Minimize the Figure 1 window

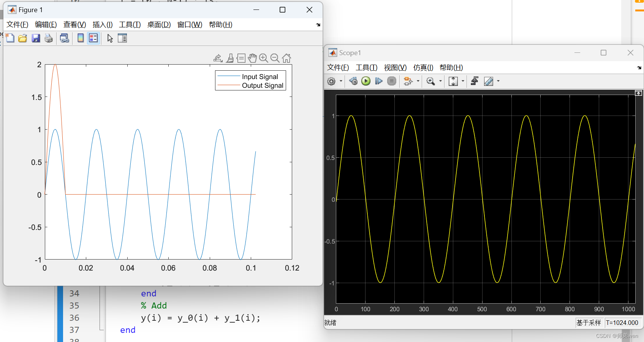point(256,10)
